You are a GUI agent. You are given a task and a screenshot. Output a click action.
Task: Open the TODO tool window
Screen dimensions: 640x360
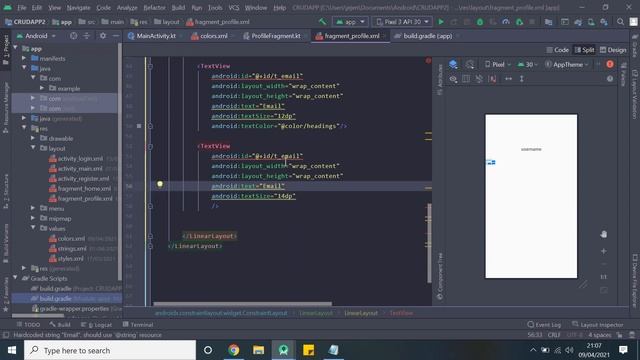[x=28, y=325]
